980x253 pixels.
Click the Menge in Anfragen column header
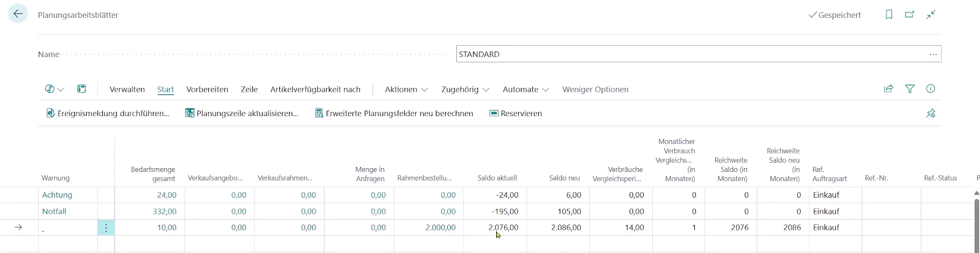[x=370, y=174]
